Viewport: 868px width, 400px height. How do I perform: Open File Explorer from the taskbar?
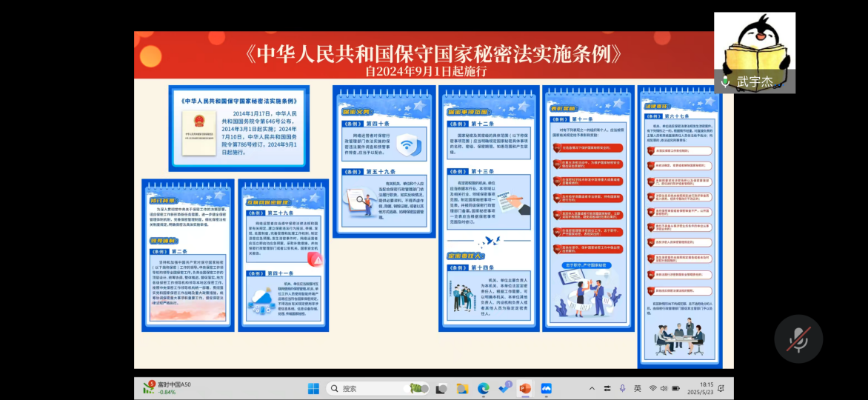(463, 388)
